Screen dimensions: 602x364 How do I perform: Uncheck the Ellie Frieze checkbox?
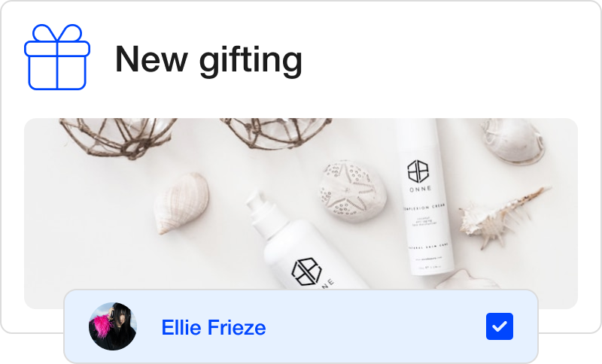[x=500, y=326]
